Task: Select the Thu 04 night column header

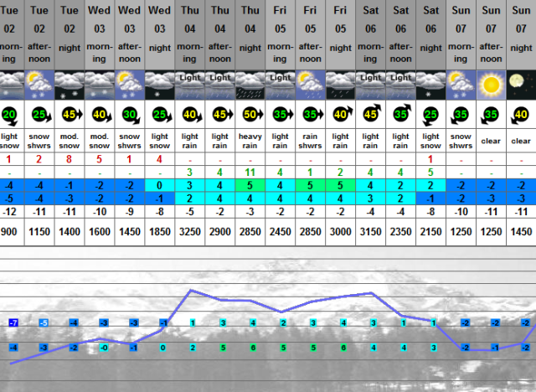Action: [x=250, y=34]
